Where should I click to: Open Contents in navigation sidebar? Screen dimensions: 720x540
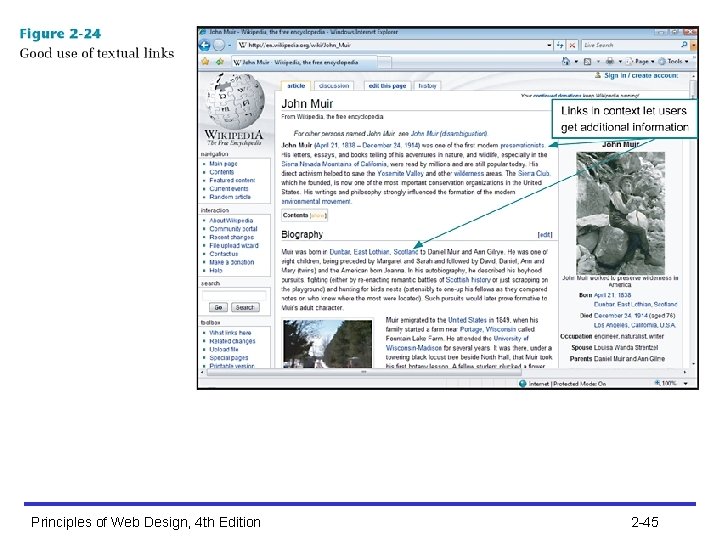tap(221, 172)
